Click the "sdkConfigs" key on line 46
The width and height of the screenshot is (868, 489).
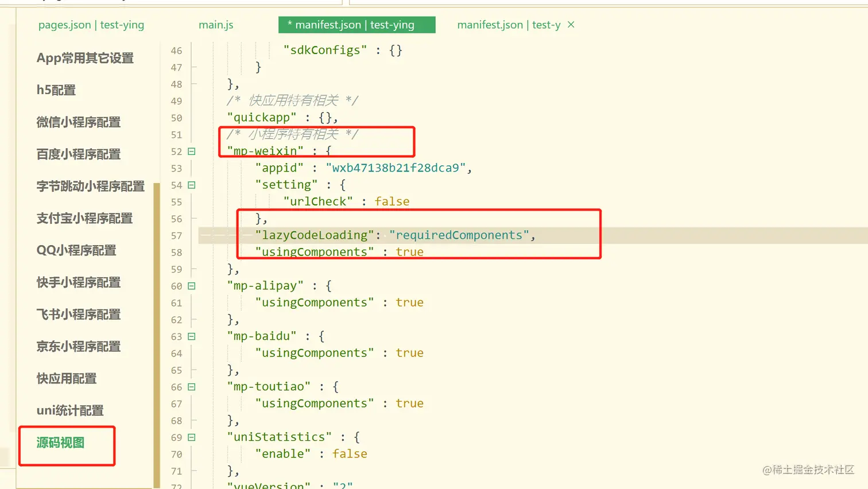pyautogui.click(x=325, y=50)
